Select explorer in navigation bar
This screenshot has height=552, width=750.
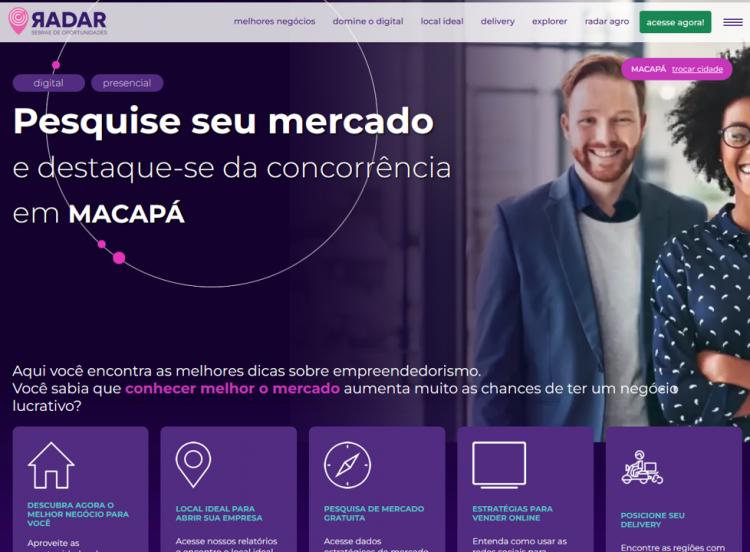point(550,22)
